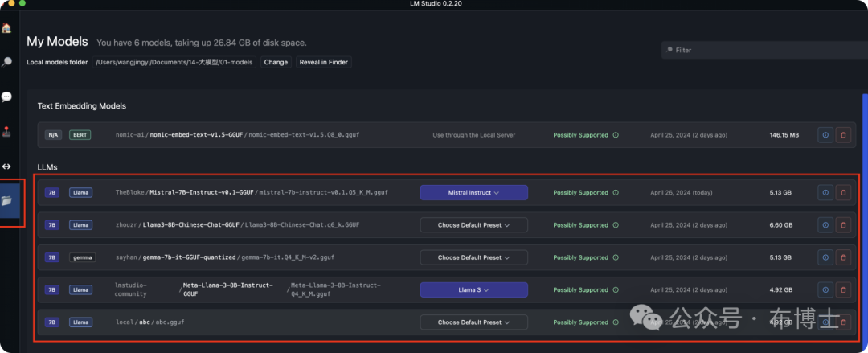868x353 pixels.
Task: Click support info icon for nomic-embed row
Action: pyautogui.click(x=616, y=135)
